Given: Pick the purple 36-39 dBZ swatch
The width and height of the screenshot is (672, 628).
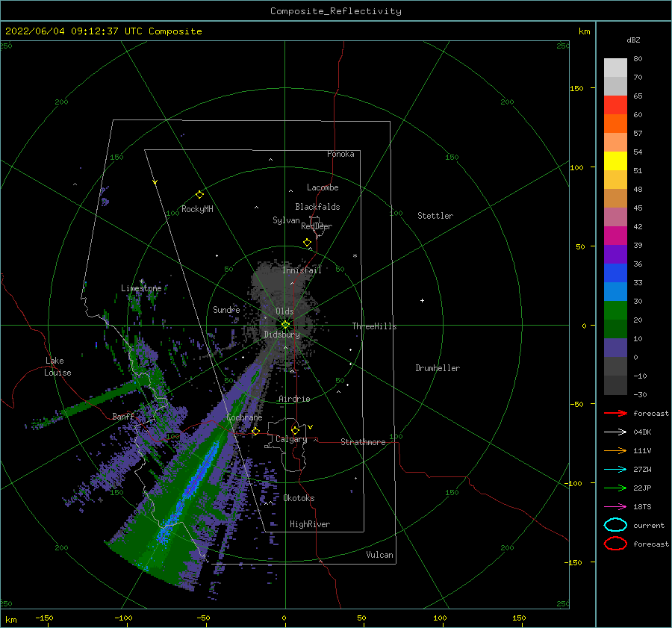Looking at the screenshot, I should [615, 254].
